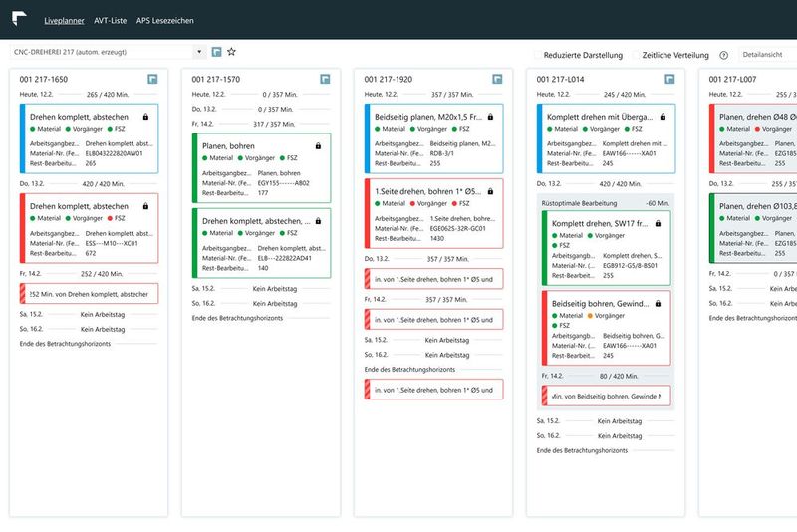Click the lock icon on the 'Planen, bohren' card
The height and width of the screenshot is (532, 797).
(x=318, y=146)
